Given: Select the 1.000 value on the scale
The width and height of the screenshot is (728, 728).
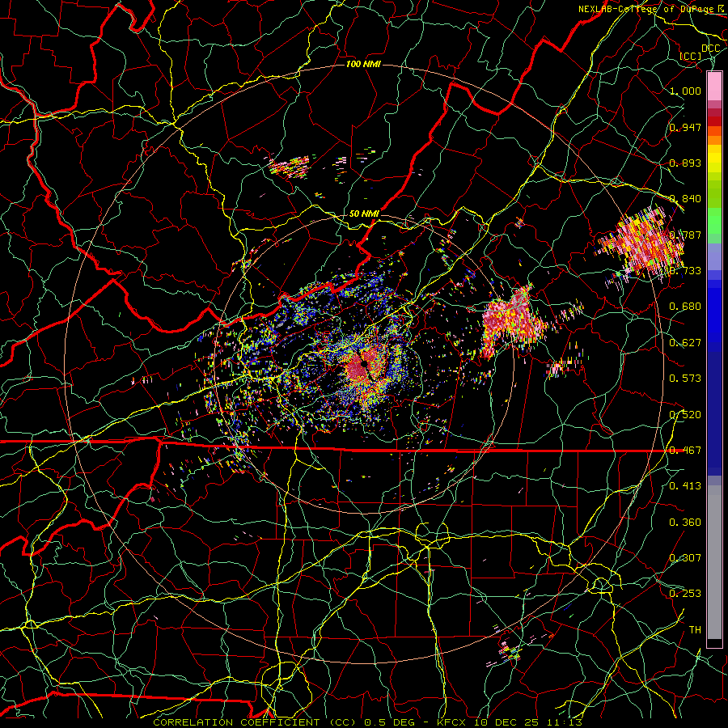Looking at the screenshot, I should coord(685,91).
